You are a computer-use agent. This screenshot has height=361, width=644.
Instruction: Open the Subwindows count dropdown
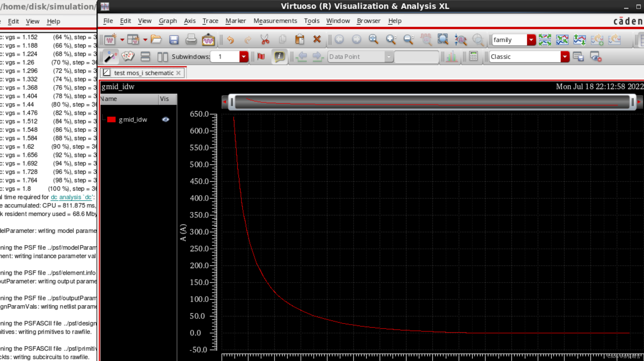[243, 57]
